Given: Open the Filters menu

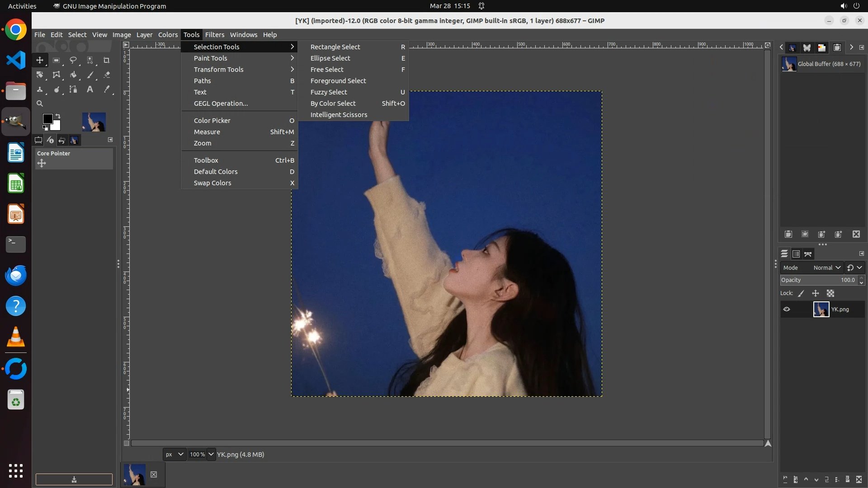Looking at the screenshot, I should pyautogui.click(x=214, y=35).
